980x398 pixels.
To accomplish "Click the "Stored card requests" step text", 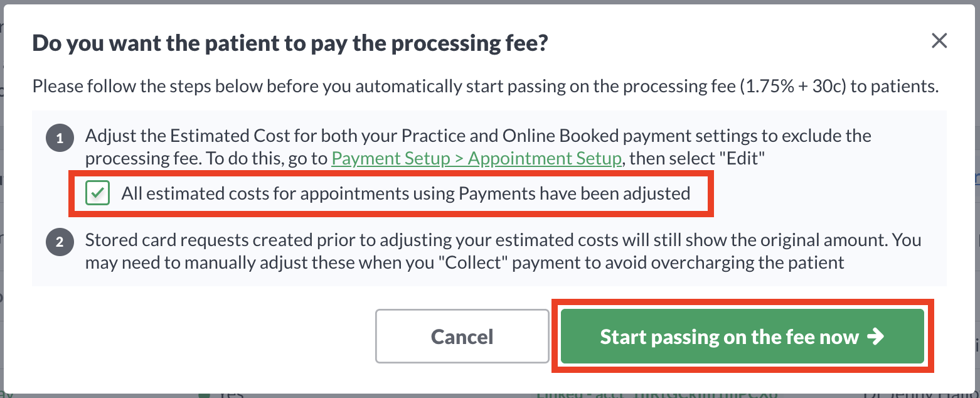I will tap(503, 251).
